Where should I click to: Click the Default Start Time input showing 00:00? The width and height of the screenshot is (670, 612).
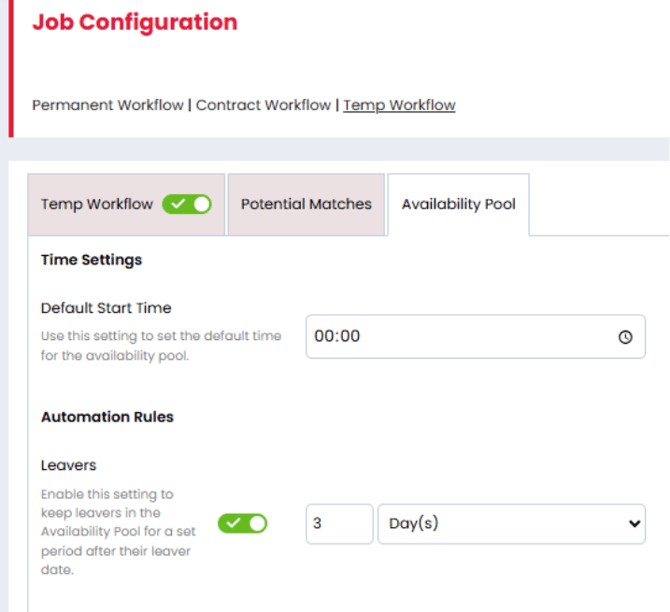[460, 337]
